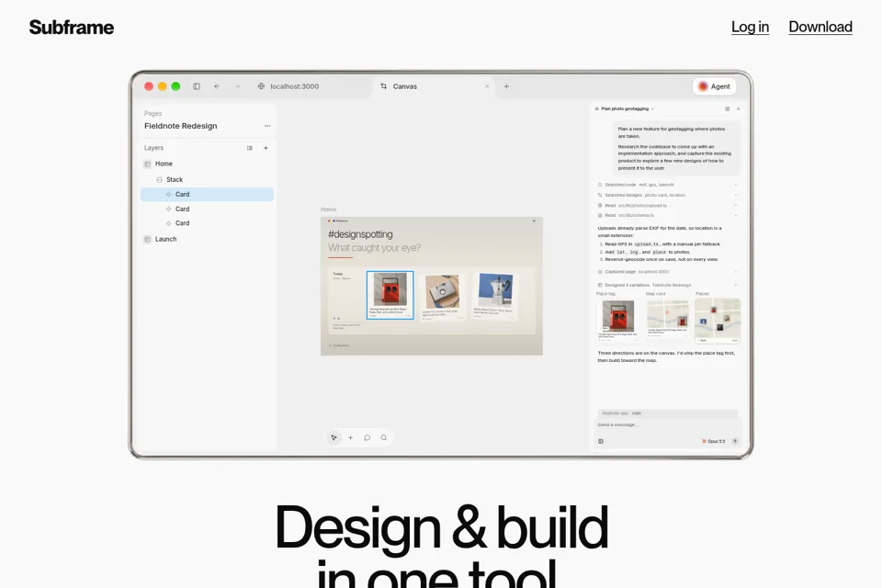Image resolution: width=882 pixels, height=588 pixels.
Task: Expand the Read upload.ts row chevron
Action: point(735,206)
